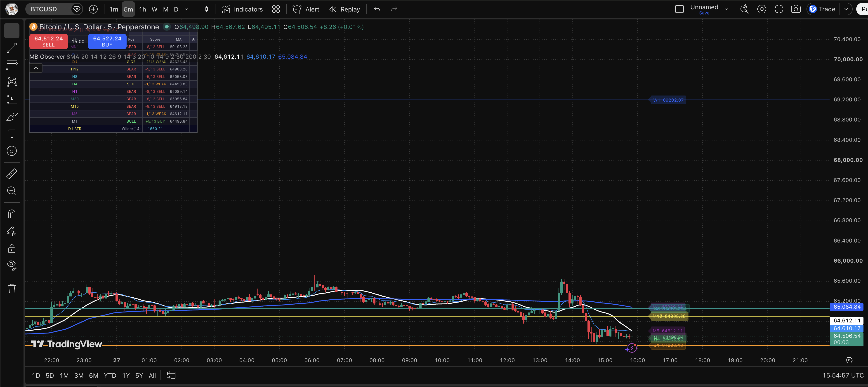Viewport: 868px width, 387px height.
Task: Click the blue BUY price button
Action: tap(107, 41)
